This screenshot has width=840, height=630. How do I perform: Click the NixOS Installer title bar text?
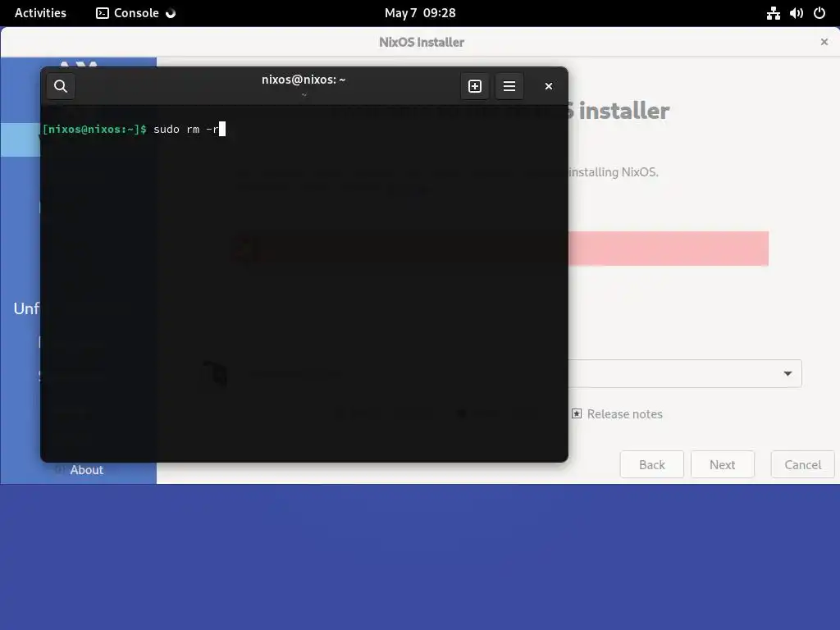pos(422,42)
